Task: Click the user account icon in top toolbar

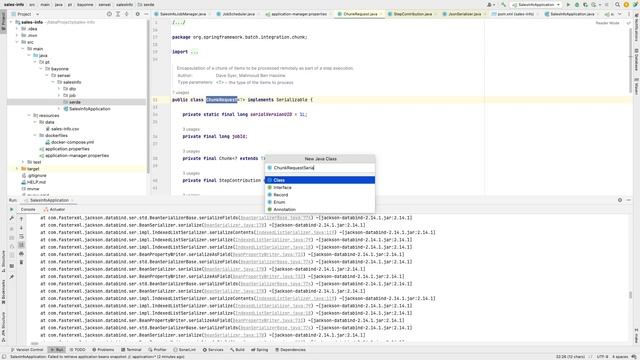Action: 490,4
